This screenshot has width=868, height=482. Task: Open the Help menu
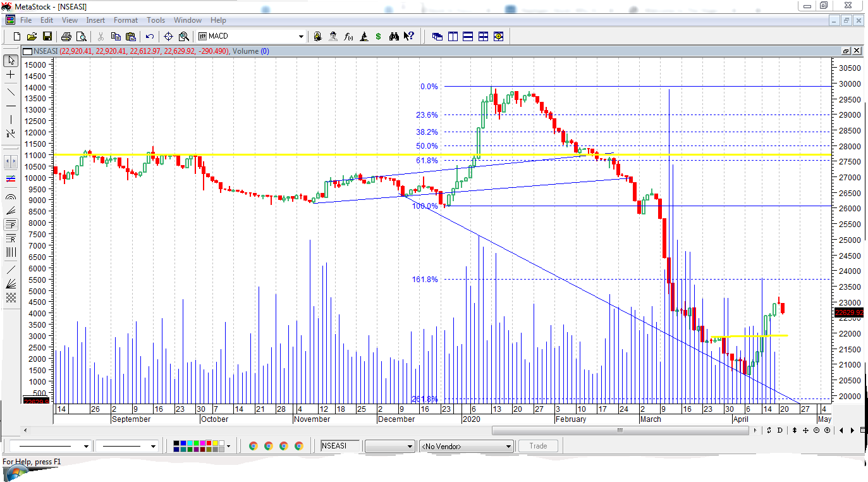click(218, 20)
